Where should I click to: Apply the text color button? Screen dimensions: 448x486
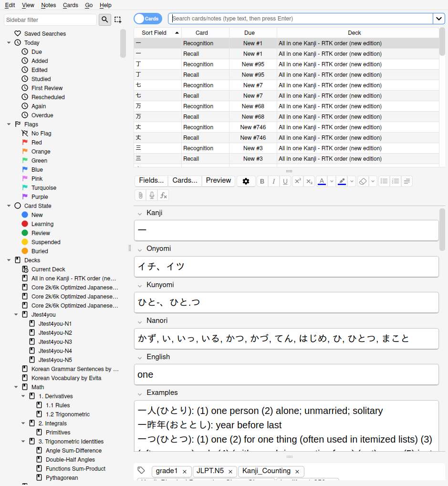[322, 181]
